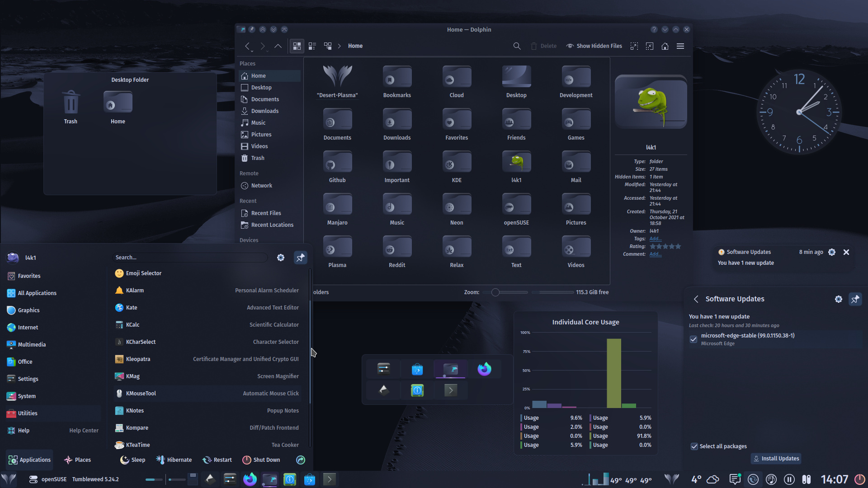Click Dolphin keep-below double chevron button
This screenshot has height=488, width=868.
[x=274, y=29]
